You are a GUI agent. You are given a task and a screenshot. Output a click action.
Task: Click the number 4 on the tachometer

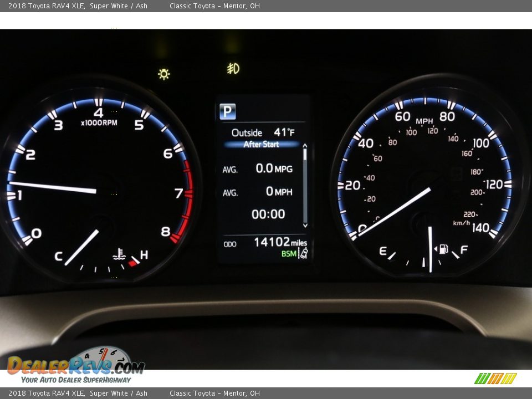[99, 112]
